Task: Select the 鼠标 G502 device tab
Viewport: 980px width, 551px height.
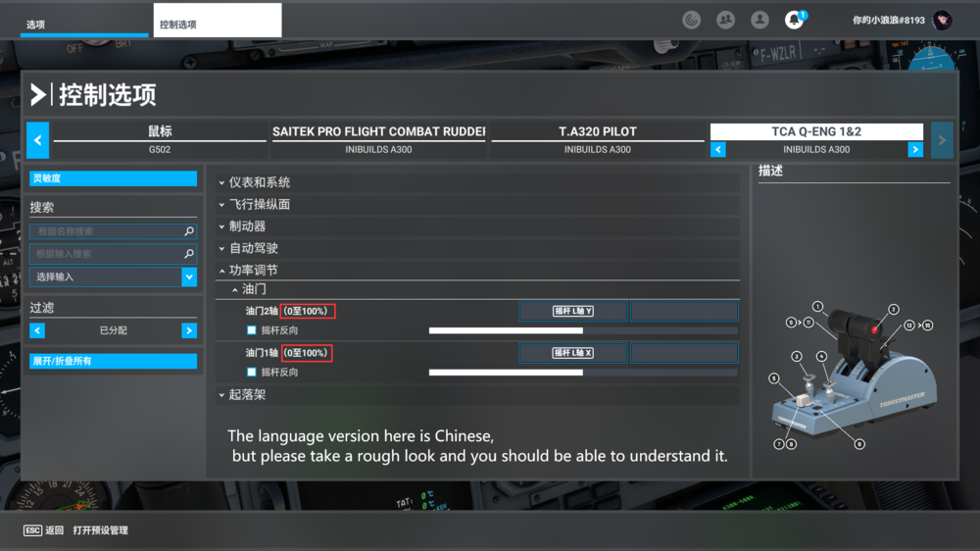Action: pyautogui.click(x=160, y=131)
